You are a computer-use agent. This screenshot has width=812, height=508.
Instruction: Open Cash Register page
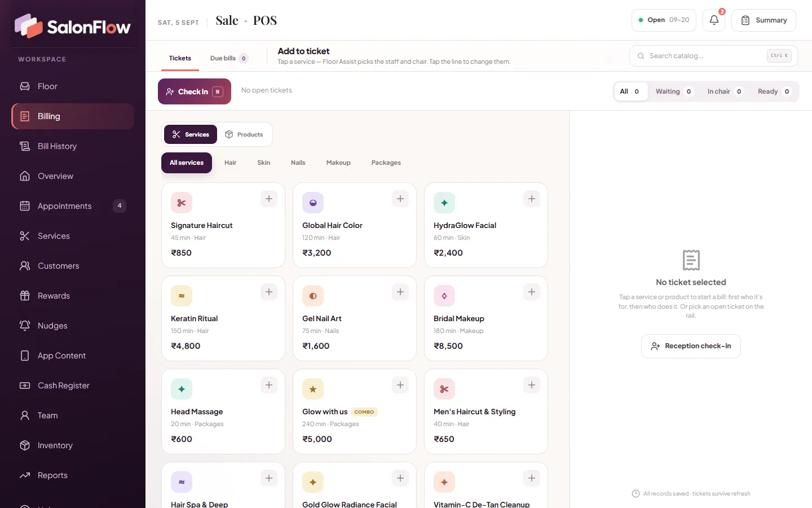point(73,386)
